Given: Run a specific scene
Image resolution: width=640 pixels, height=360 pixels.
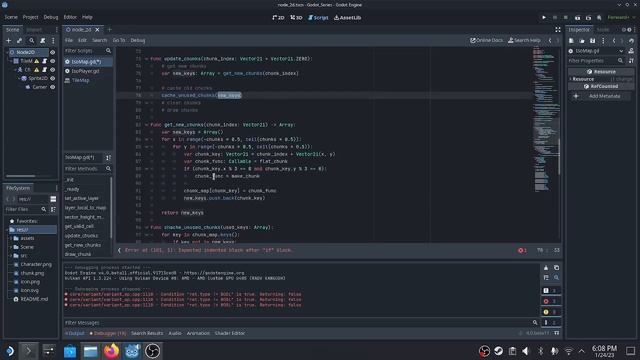Looking at the screenshot, I should point(588,18).
